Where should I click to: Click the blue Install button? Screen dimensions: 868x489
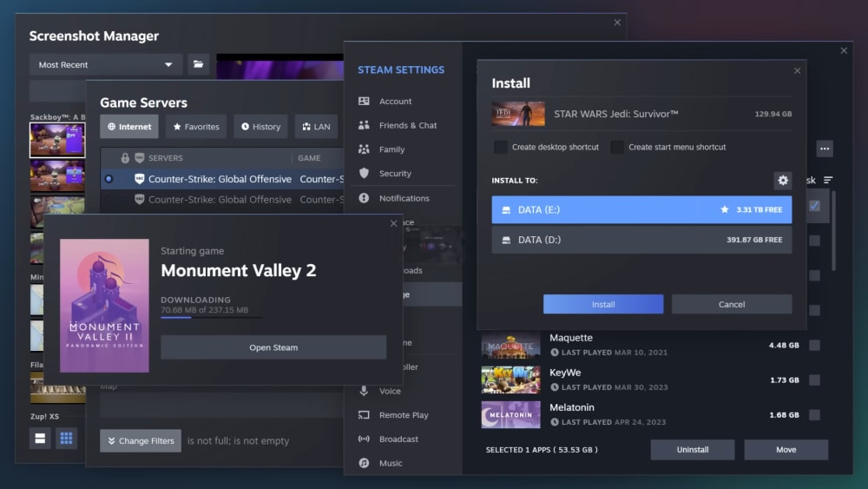coord(603,304)
